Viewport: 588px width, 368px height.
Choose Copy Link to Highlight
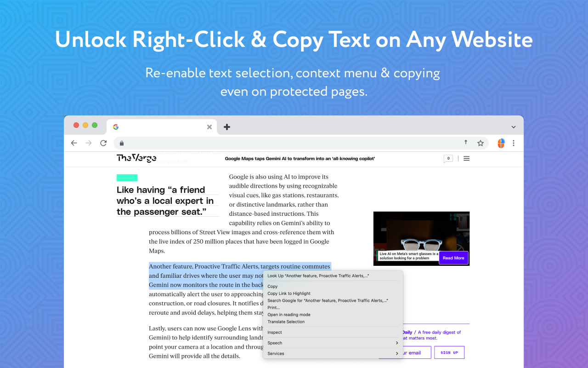tap(333, 293)
